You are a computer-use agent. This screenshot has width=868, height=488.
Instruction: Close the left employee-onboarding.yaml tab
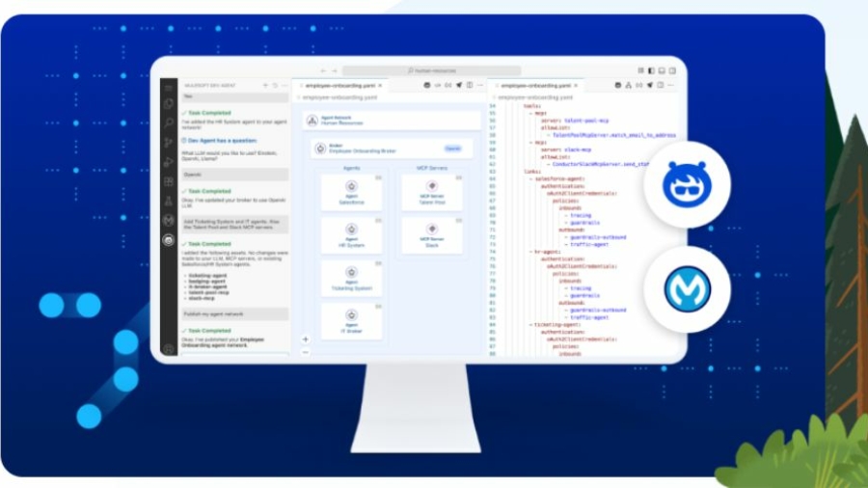(380, 86)
